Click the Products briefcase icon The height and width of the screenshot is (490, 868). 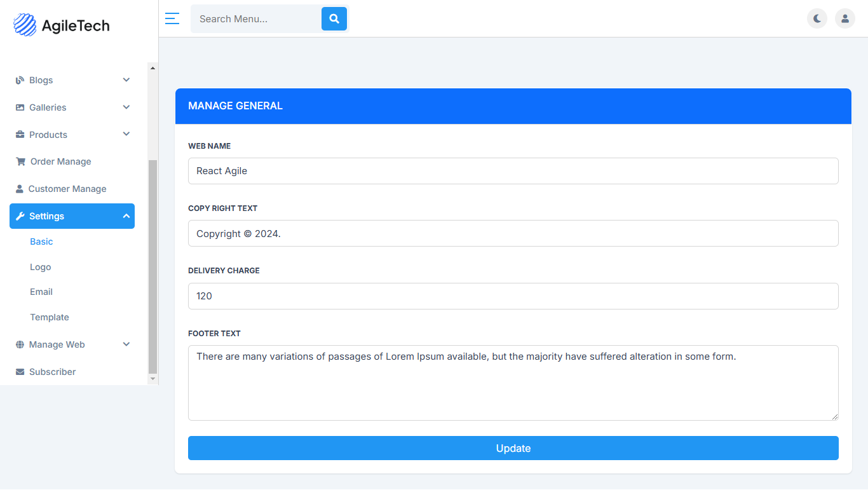pos(20,135)
